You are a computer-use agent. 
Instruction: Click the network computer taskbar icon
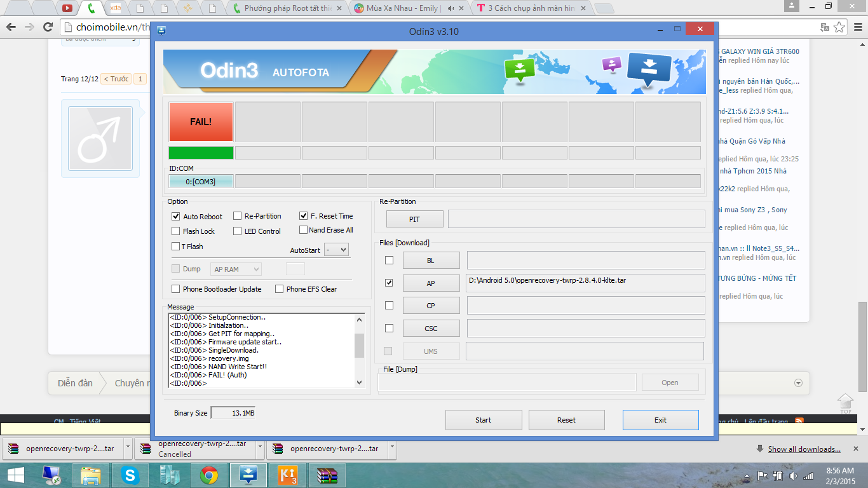click(51, 475)
